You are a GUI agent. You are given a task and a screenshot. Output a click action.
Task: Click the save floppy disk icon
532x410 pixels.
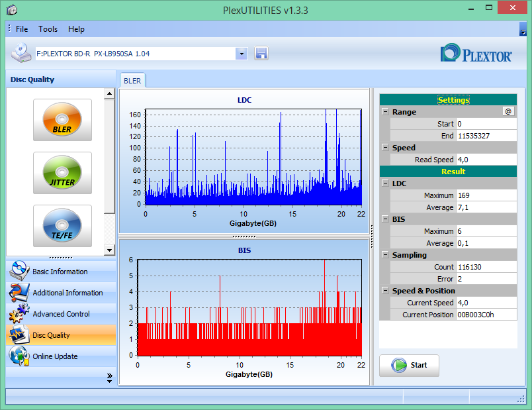[261, 54]
